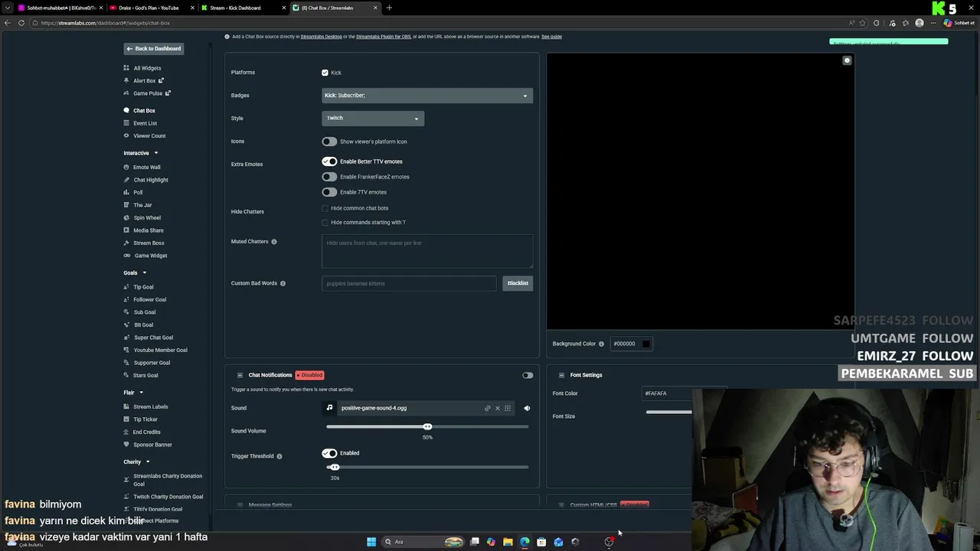This screenshot has height=551, width=980.
Task: Open the Spin Wheel icon
Action: pyautogui.click(x=126, y=217)
